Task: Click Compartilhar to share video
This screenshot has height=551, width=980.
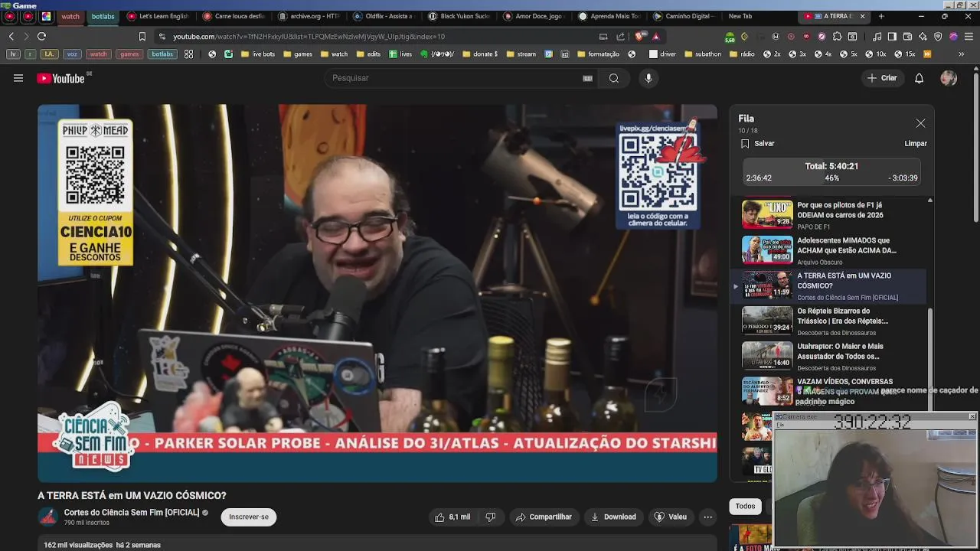Action: 544,517
